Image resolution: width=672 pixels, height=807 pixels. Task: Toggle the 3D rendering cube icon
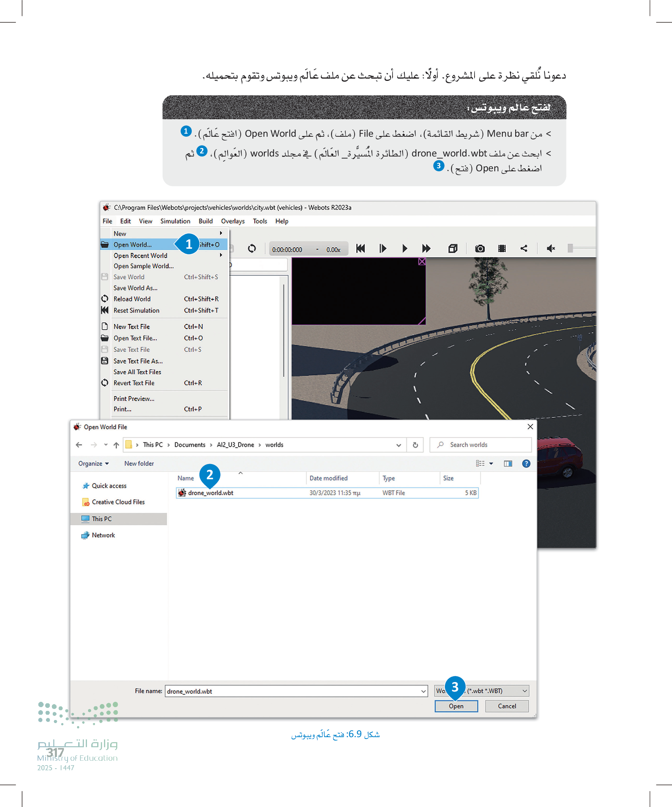pyautogui.click(x=453, y=249)
